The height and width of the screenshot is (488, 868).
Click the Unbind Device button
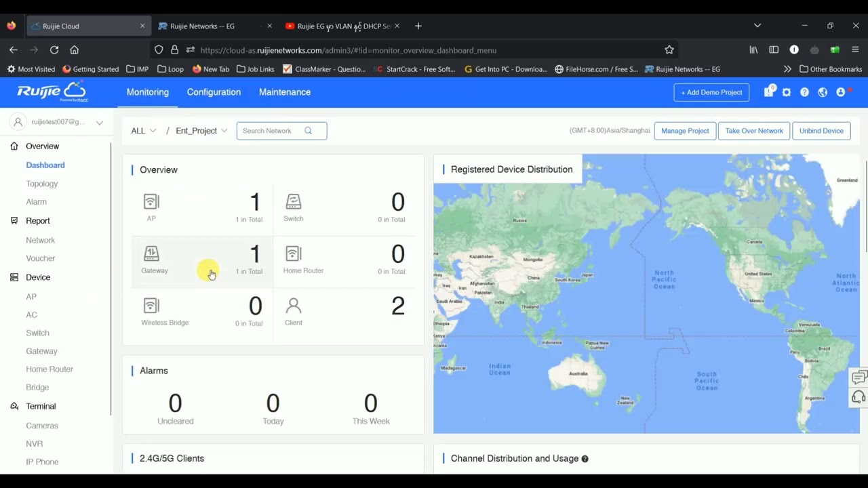click(x=821, y=131)
